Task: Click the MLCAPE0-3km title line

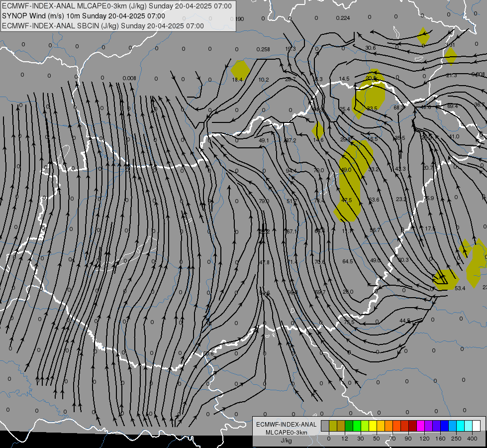Action: pyautogui.click(x=117, y=6)
